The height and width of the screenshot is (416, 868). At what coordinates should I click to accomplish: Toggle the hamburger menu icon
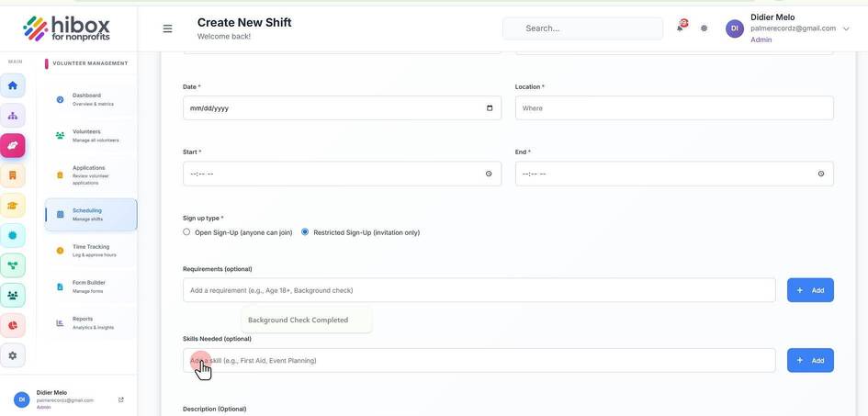pos(167,28)
